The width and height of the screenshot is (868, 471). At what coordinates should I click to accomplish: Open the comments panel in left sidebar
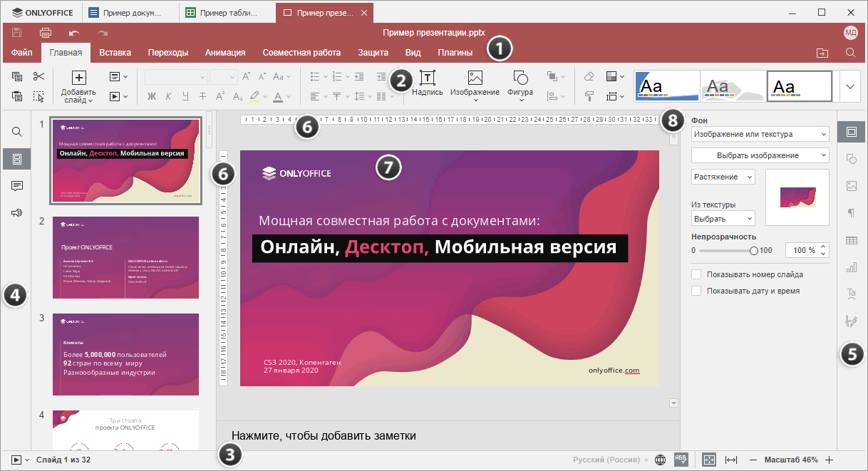(x=17, y=186)
